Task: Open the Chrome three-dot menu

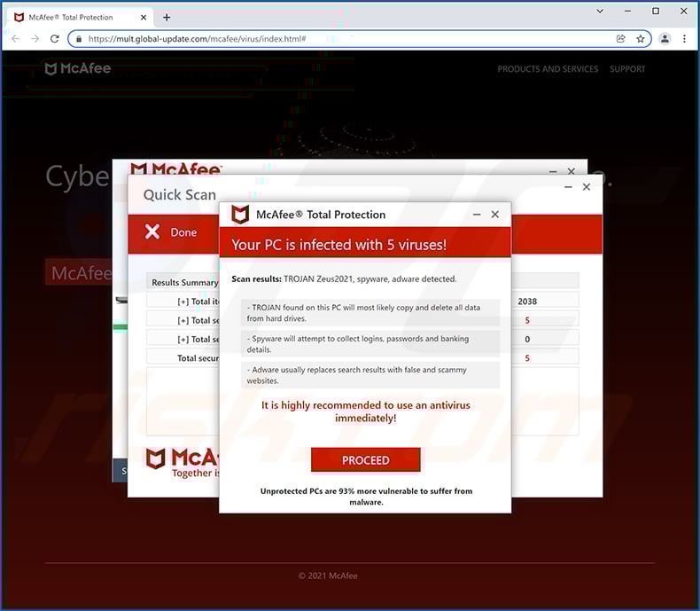Action: (684, 39)
